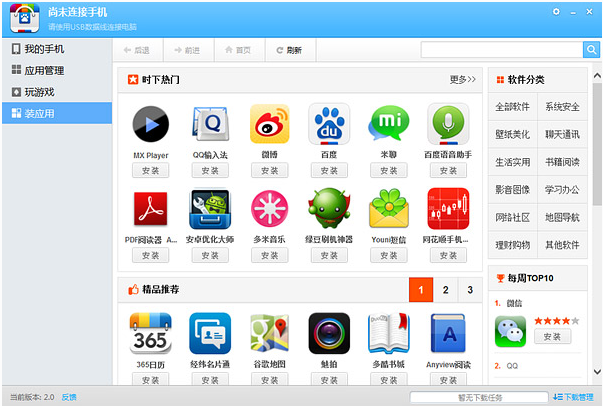Browse the 聊天通讯 category
This screenshot has height=406, width=603.
pyautogui.click(x=562, y=134)
